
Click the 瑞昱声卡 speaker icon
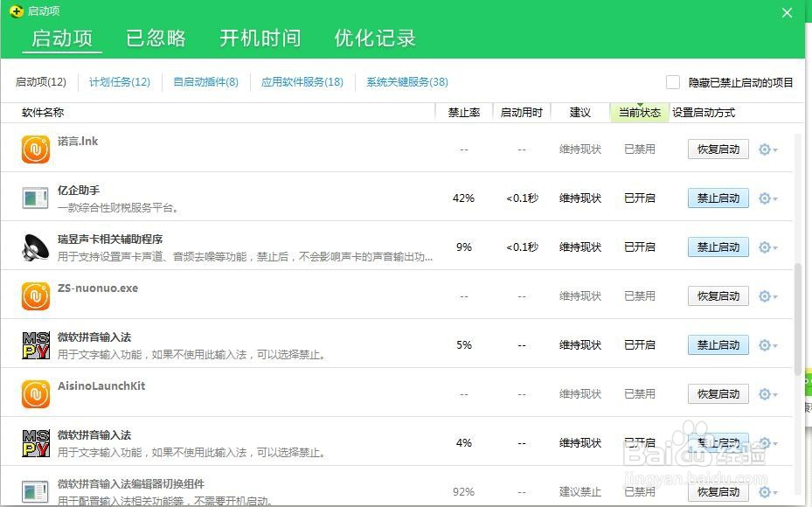coord(36,247)
